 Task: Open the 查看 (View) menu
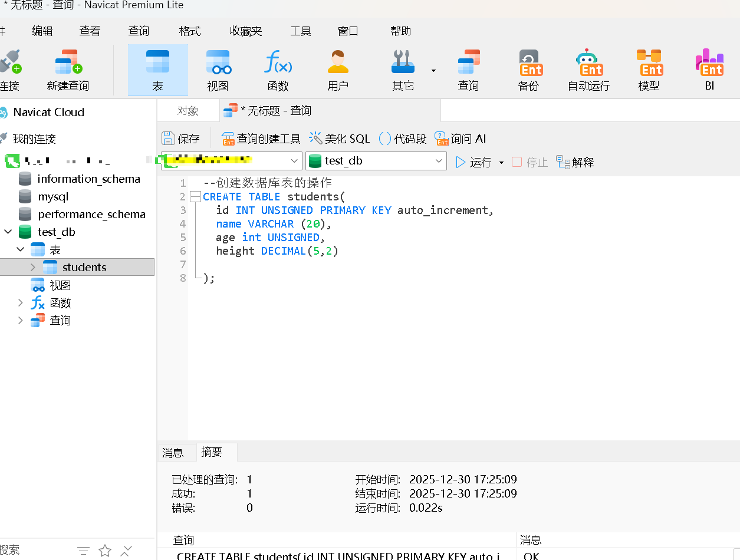point(90,31)
